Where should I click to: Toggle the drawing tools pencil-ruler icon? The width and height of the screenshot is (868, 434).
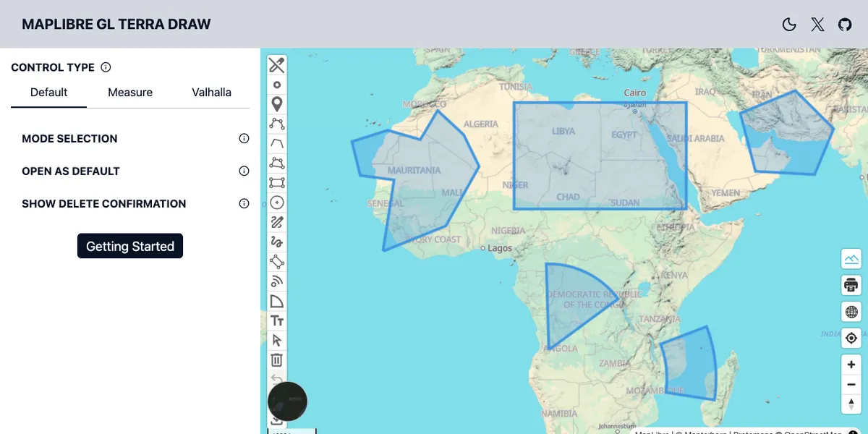pyautogui.click(x=277, y=65)
